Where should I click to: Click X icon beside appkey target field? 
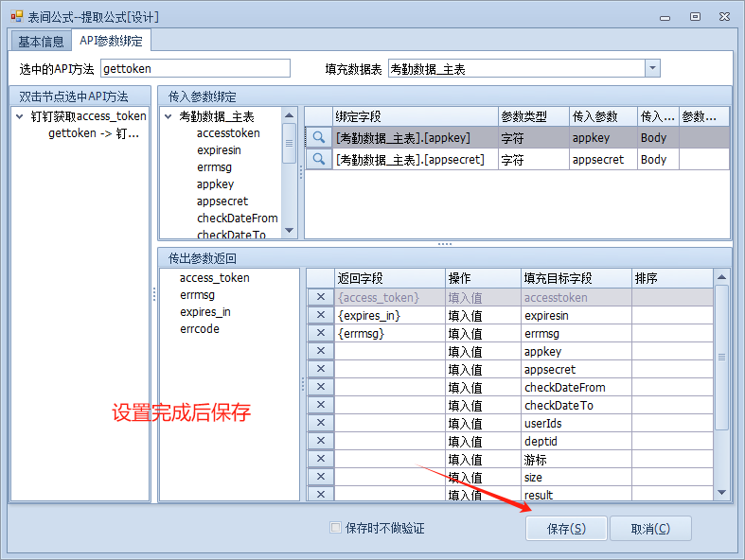(320, 351)
